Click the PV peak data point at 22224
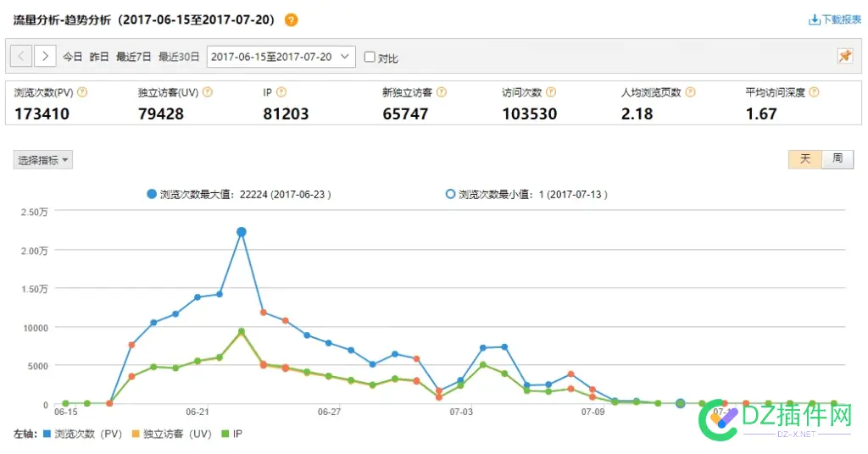The width and height of the screenshot is (868, 454). 242,232
